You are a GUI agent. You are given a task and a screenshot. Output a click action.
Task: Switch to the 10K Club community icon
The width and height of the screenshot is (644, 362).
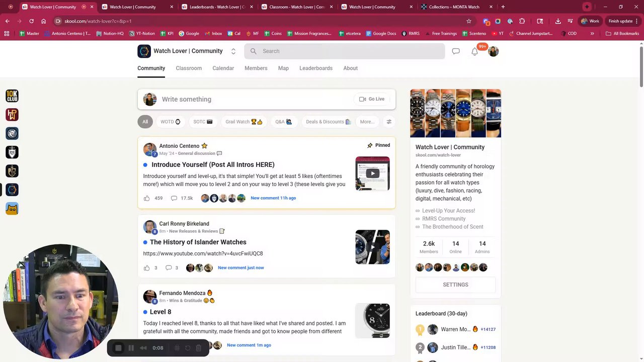12,96
